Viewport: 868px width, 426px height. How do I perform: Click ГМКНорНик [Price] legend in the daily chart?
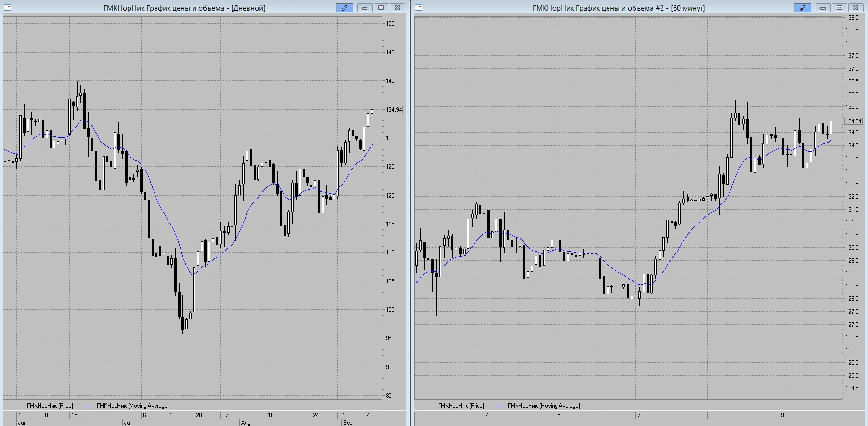click(x=50, y=406)
